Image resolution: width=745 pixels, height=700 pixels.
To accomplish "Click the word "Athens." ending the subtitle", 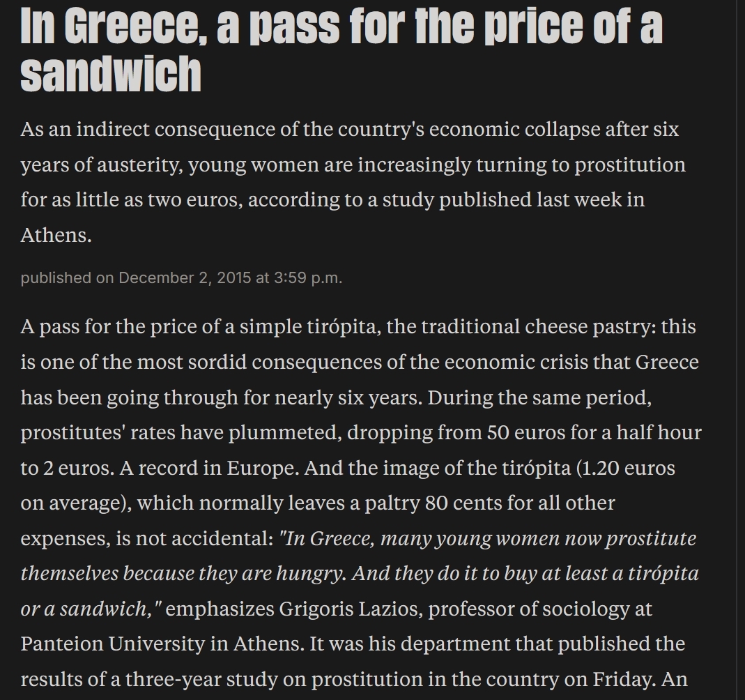I will tap(56, 235).
